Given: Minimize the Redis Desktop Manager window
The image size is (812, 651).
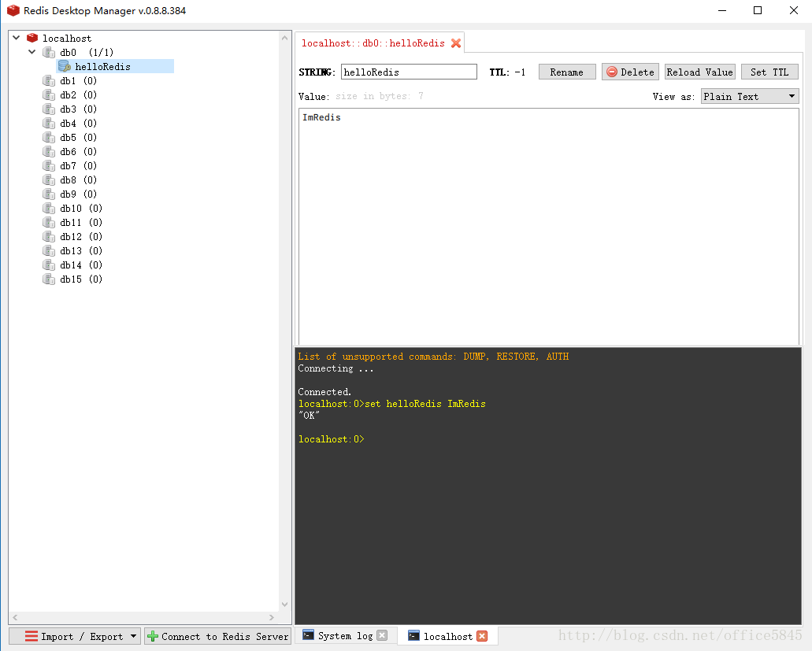Looking at the screenshot, I should tap(722, 10).
